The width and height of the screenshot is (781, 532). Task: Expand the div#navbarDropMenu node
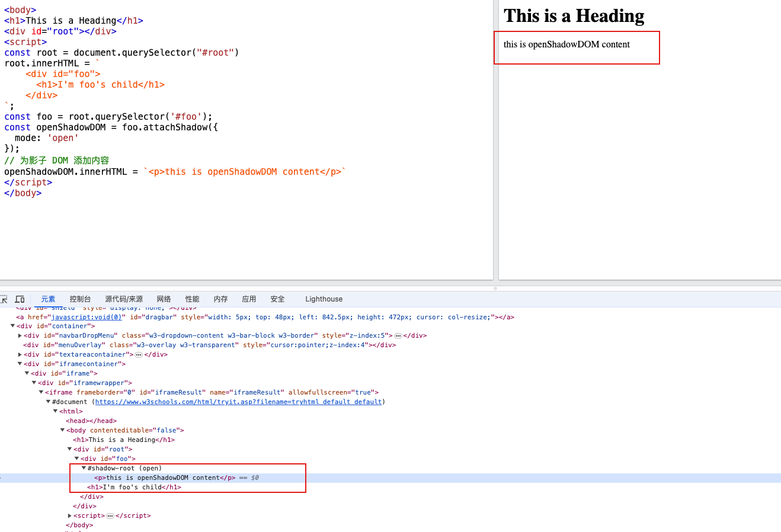(20, 336)
